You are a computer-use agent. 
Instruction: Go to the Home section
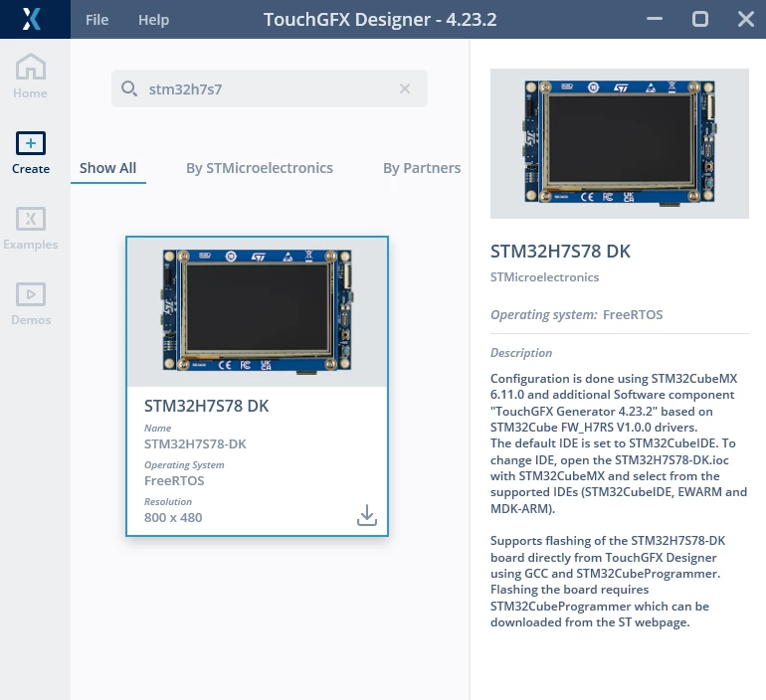click(30, 77)
